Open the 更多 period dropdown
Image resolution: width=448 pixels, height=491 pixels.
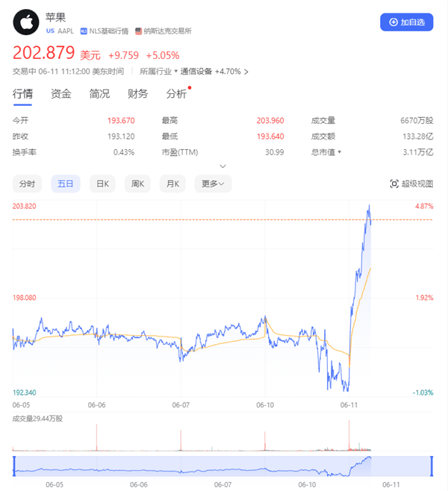pos(213,184)
